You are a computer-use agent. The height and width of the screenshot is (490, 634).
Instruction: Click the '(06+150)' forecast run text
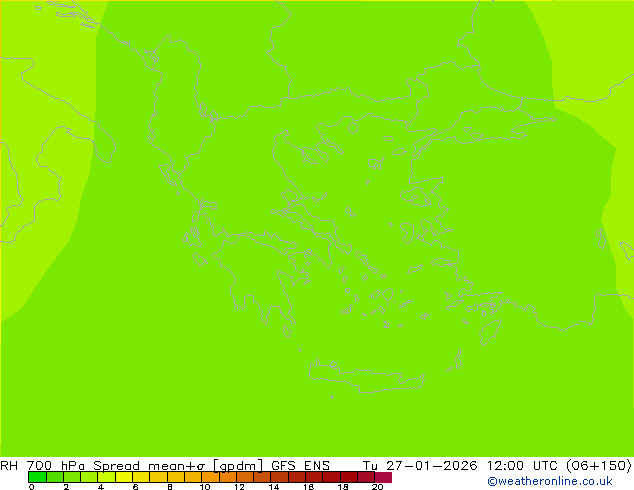click(x=598, y=465)
